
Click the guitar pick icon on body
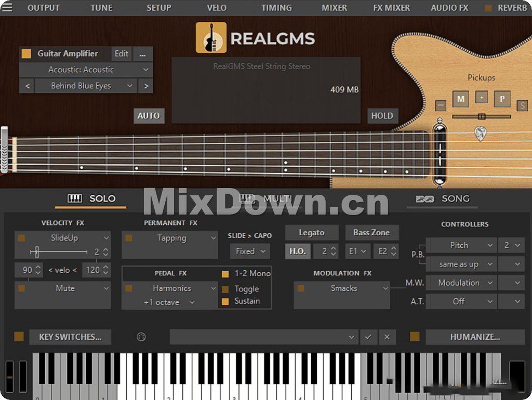pos(480,134)
